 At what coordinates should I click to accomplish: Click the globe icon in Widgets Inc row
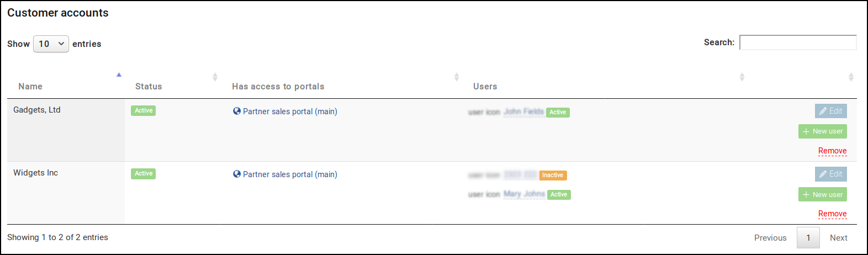tap(237, 174)
